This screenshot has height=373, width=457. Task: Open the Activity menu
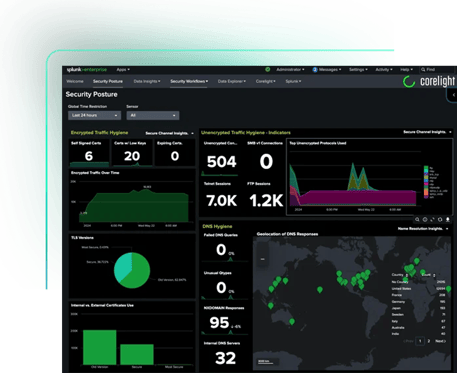tap(384, 70)
